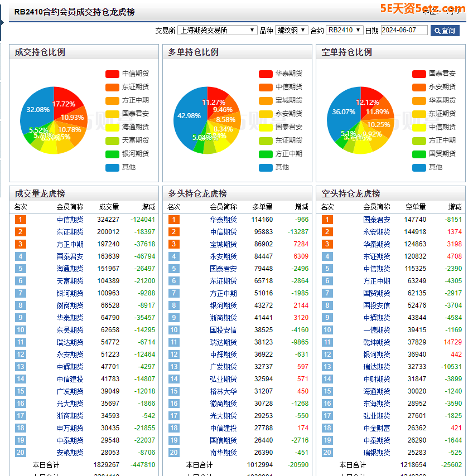Image resolution: width=468 pixels, height=476 pixels.
Task: Click red 中信期货 legend swatch in 成交持仓比例
Action: click(x=112, y=74)
